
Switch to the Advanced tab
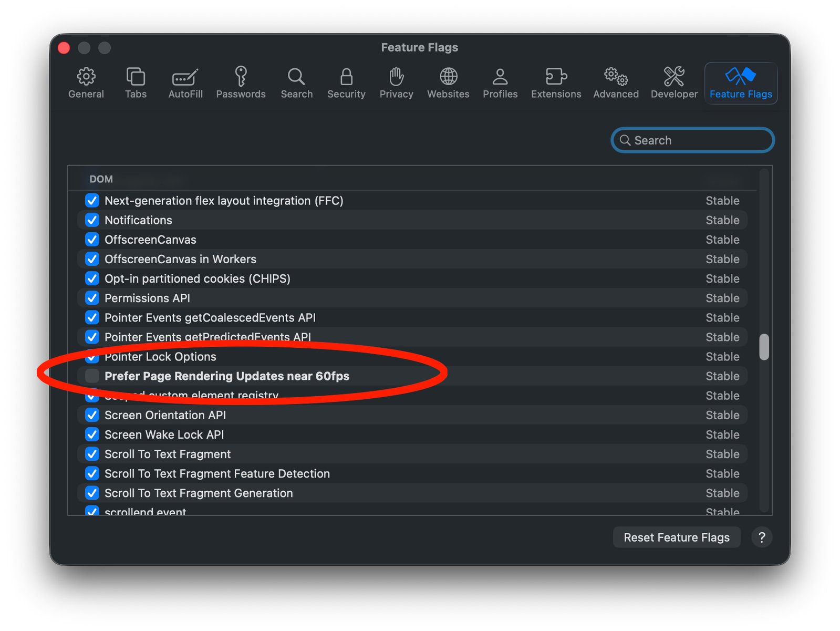616,83
